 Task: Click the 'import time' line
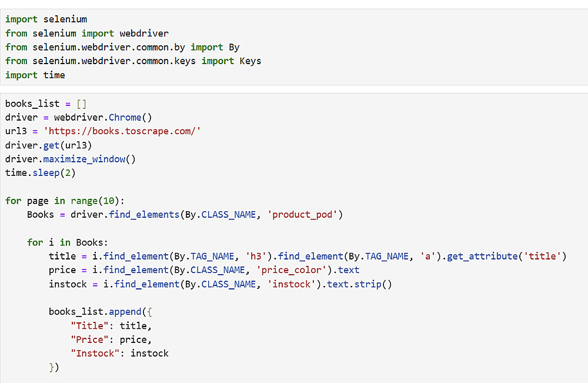[35, 75]
